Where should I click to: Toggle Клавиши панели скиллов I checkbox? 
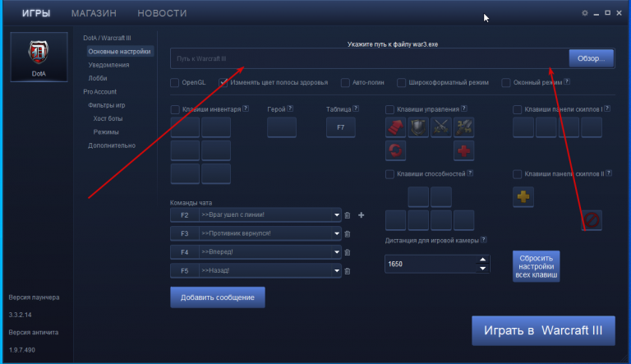518,109
